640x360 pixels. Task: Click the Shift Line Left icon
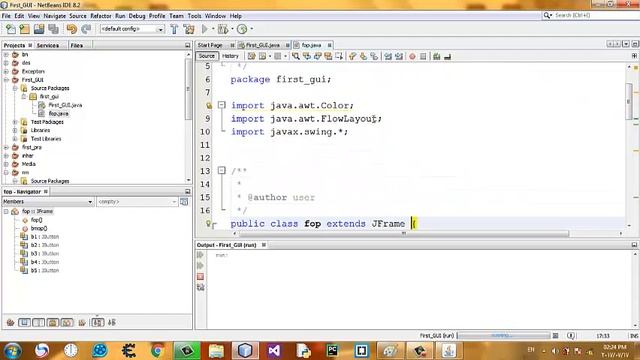388,56
